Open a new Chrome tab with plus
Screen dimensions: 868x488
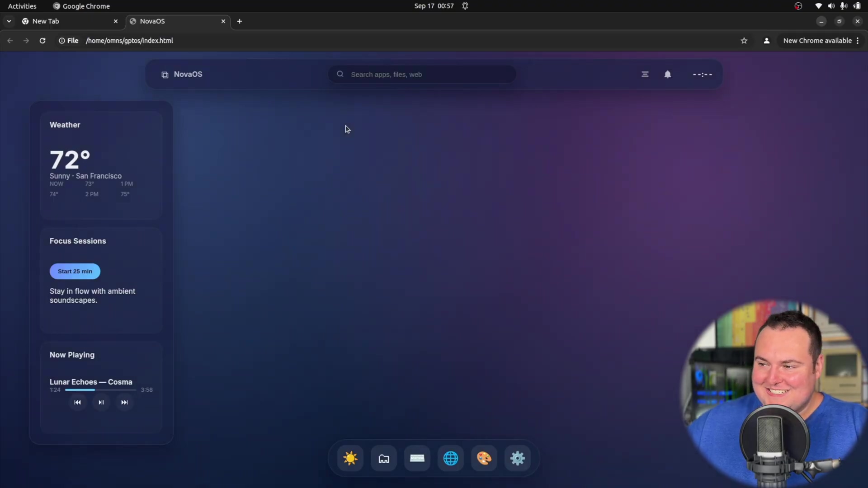[240, 21]
